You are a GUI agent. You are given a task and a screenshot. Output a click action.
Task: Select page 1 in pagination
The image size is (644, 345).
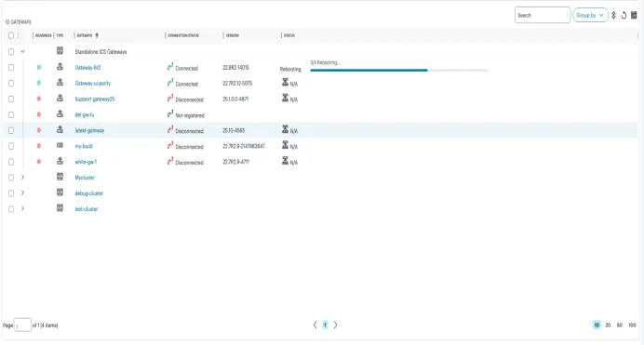click(325, 325)
